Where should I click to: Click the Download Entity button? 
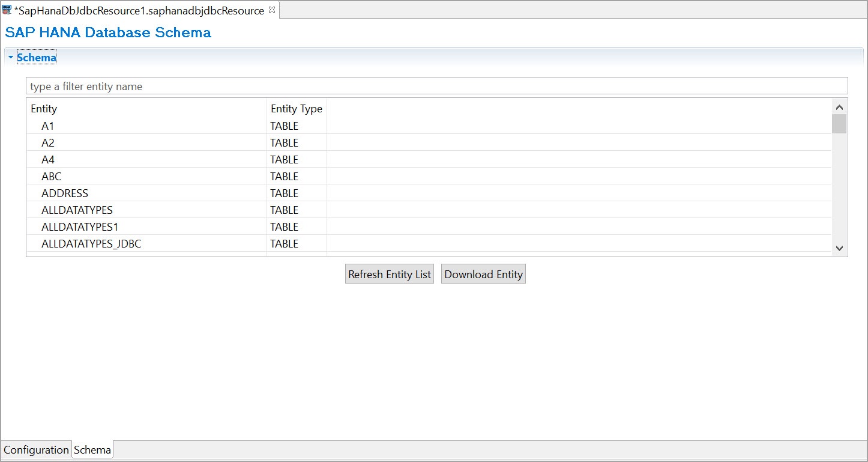pyautogui.click(x=483, y=274)
